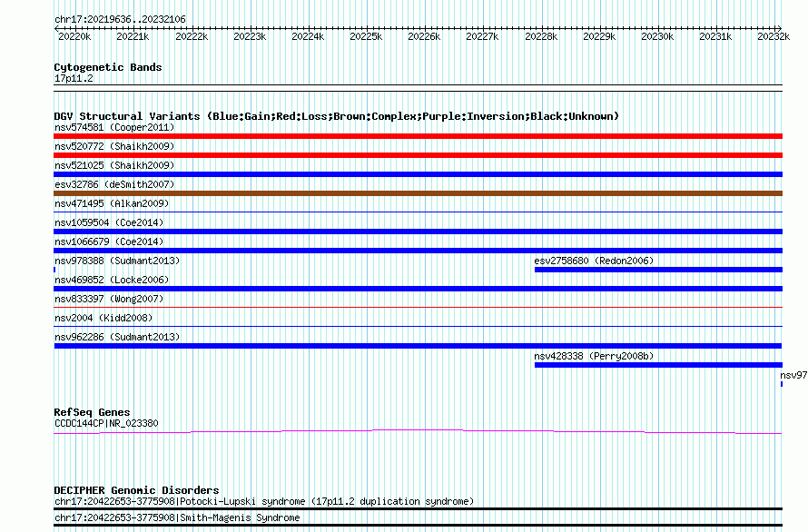Click the nsv833397 (Wong2007) label

point(109,299)
